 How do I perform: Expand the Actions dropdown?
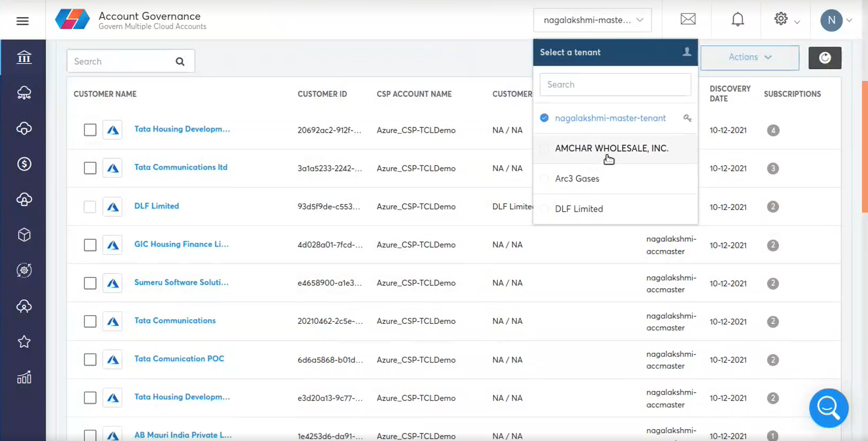[750, 57]
